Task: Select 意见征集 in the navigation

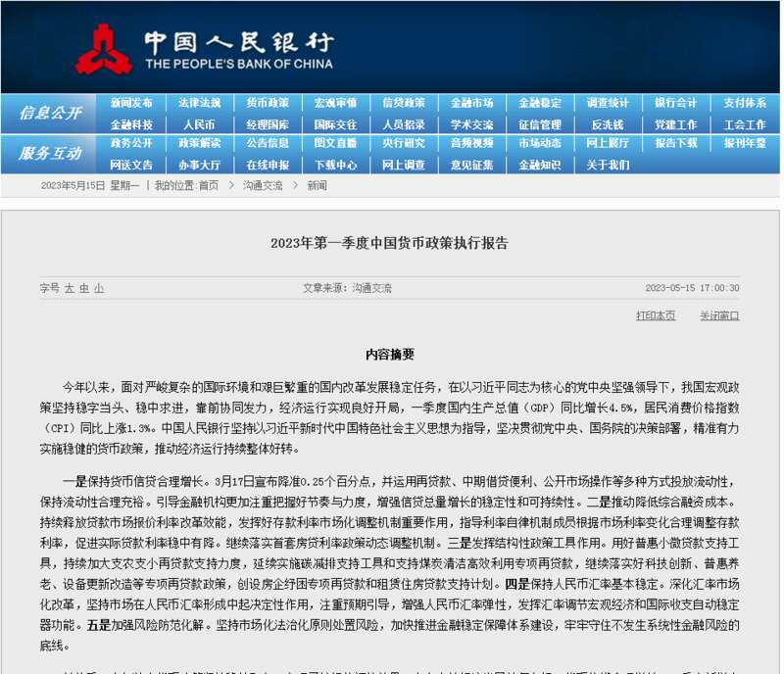Action: [471, 165]
